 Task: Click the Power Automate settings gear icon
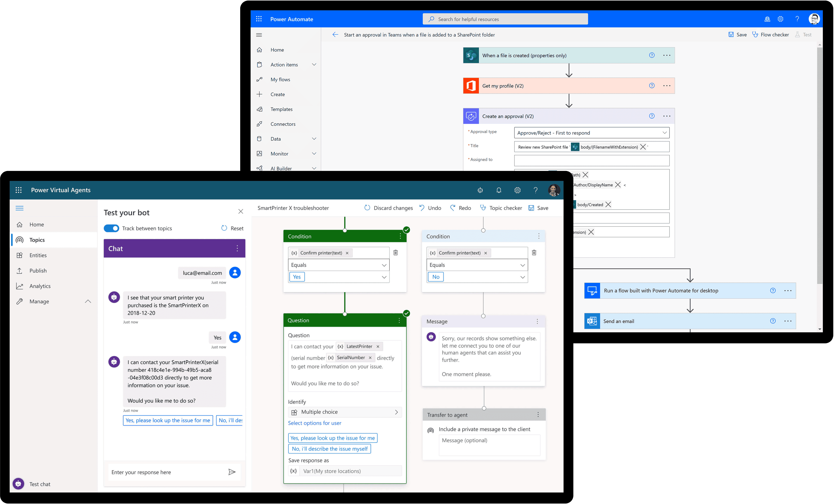pyautogui.click(x=781, y=19)
